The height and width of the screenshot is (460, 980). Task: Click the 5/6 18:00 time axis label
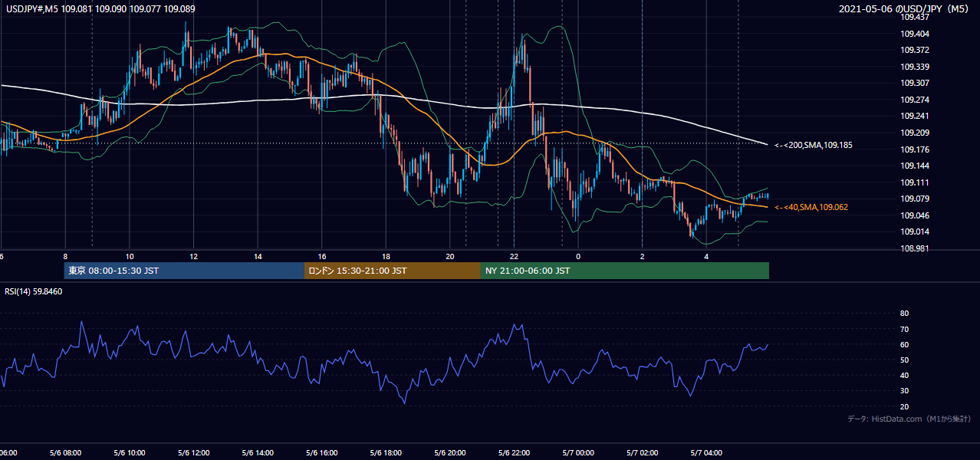coord(386,453)
